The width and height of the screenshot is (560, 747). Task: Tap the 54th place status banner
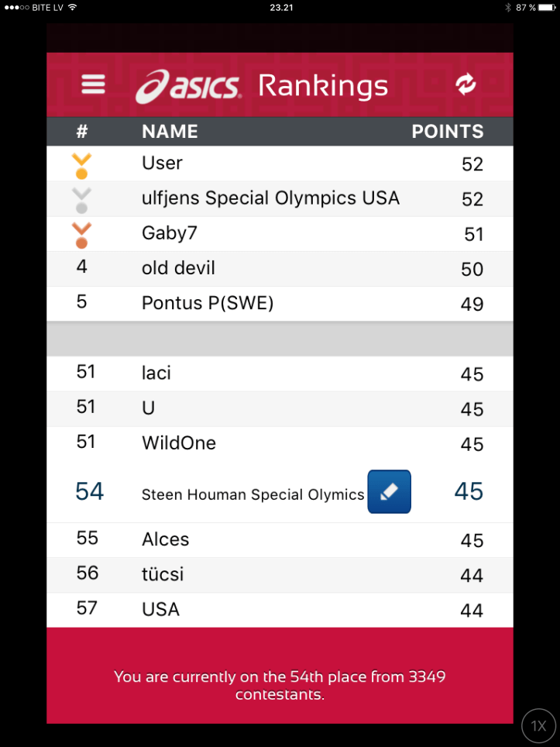(x=279, y=685)
